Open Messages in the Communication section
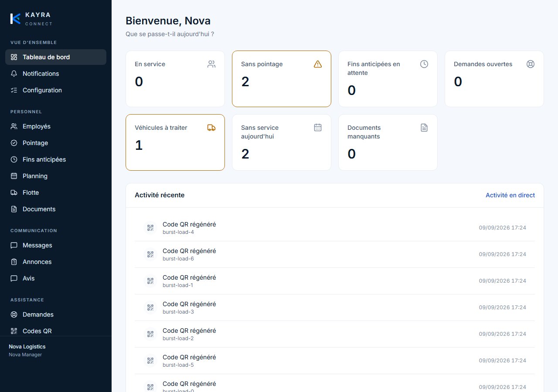This screenshot has width=558, height=392. [56, 245]
